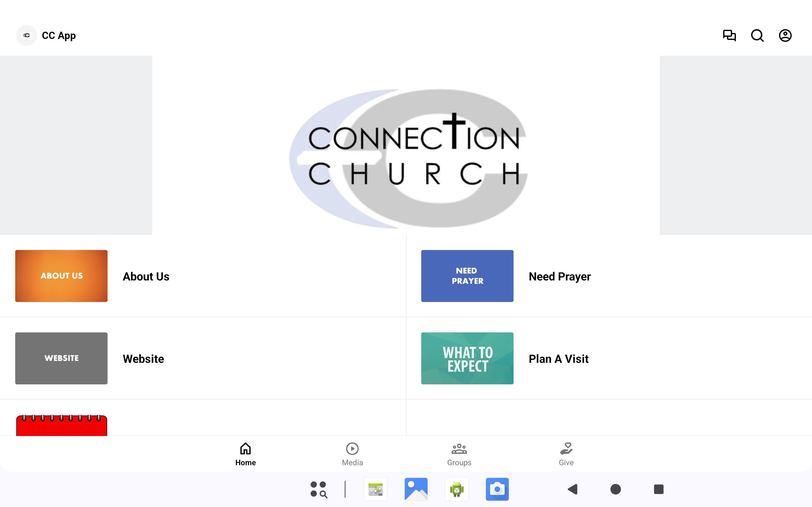Open the messages chat icon
This screenshot has width=812, height=507.
(x=729, y=35)
